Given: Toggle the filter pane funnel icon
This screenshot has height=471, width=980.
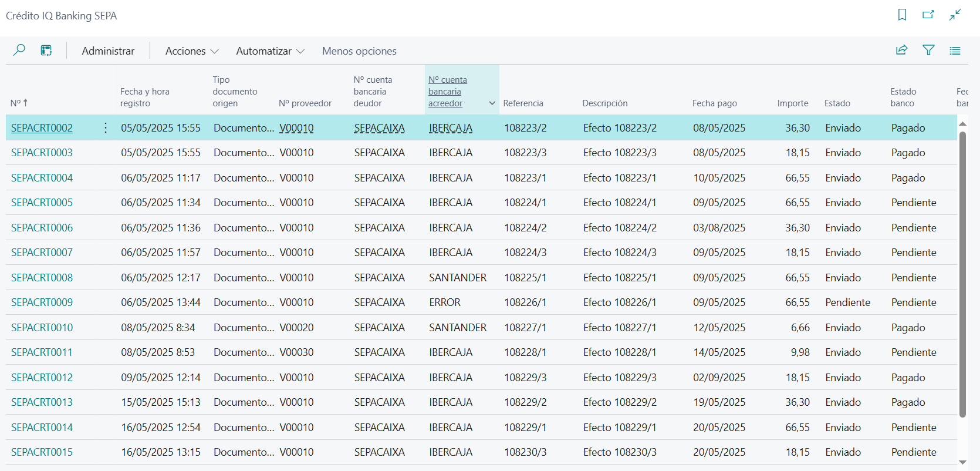Looking at the screenshot, I should (x=928, y=51).
